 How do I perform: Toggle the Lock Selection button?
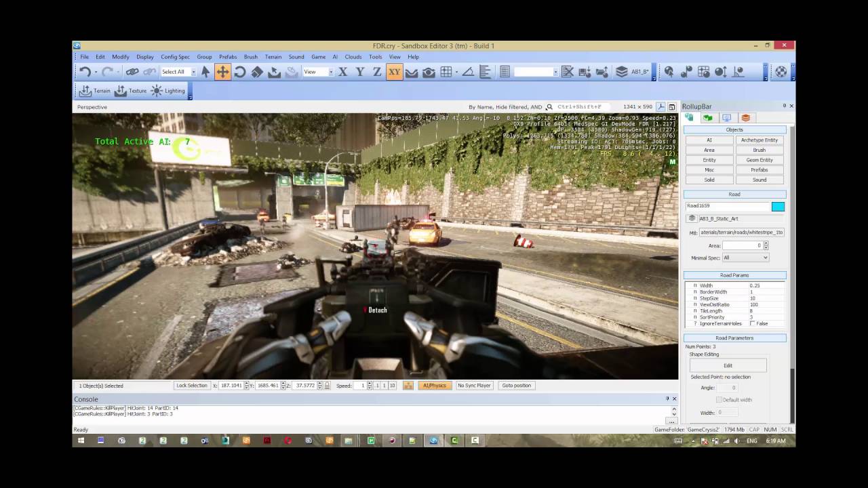[192, 386]
